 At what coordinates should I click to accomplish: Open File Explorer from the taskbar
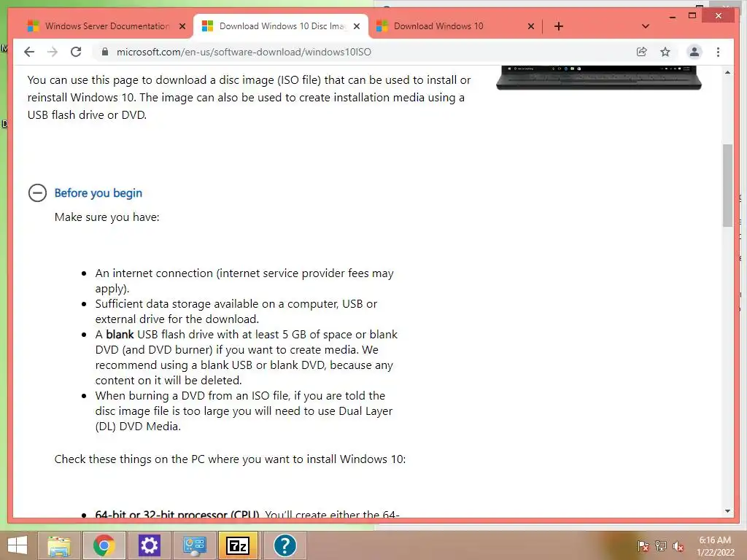tap(60, 545)
